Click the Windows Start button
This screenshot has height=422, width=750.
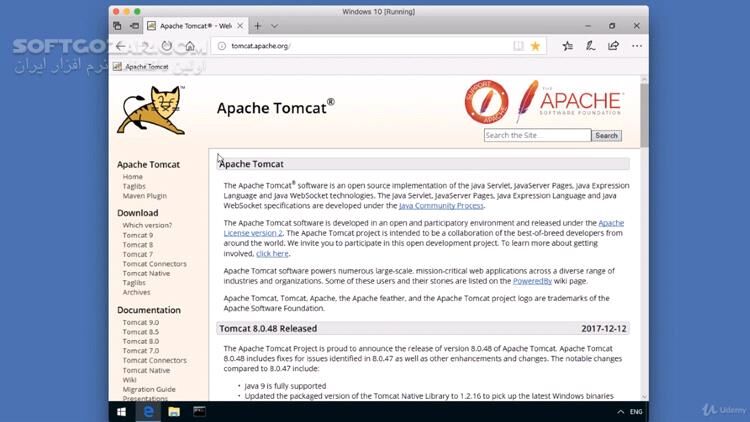pyautogui.click(x=122, y=411)
